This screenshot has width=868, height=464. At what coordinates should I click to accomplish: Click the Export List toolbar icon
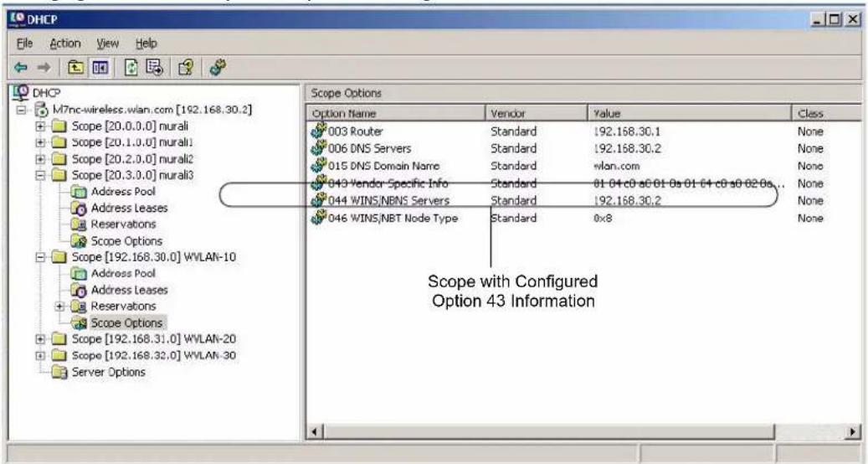point(155,68)
